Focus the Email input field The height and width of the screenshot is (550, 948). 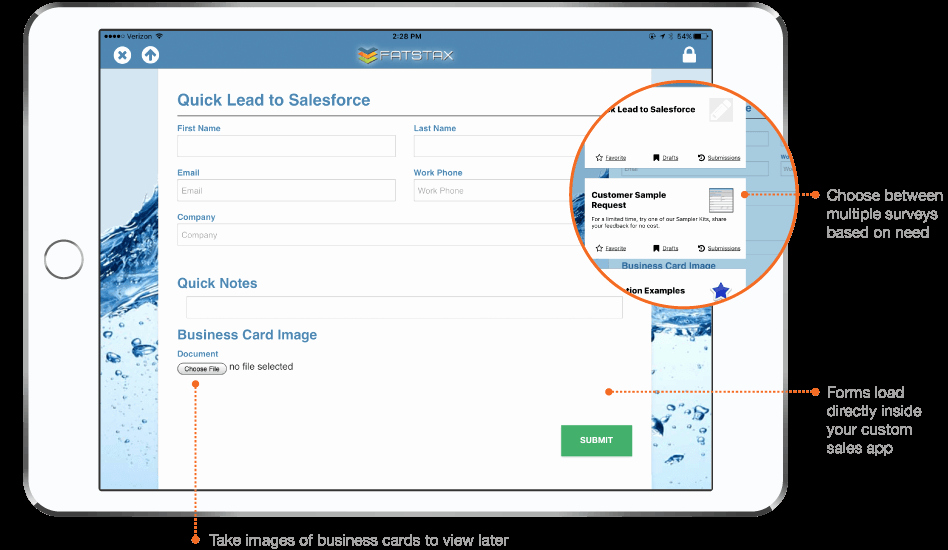click(287, 190)
